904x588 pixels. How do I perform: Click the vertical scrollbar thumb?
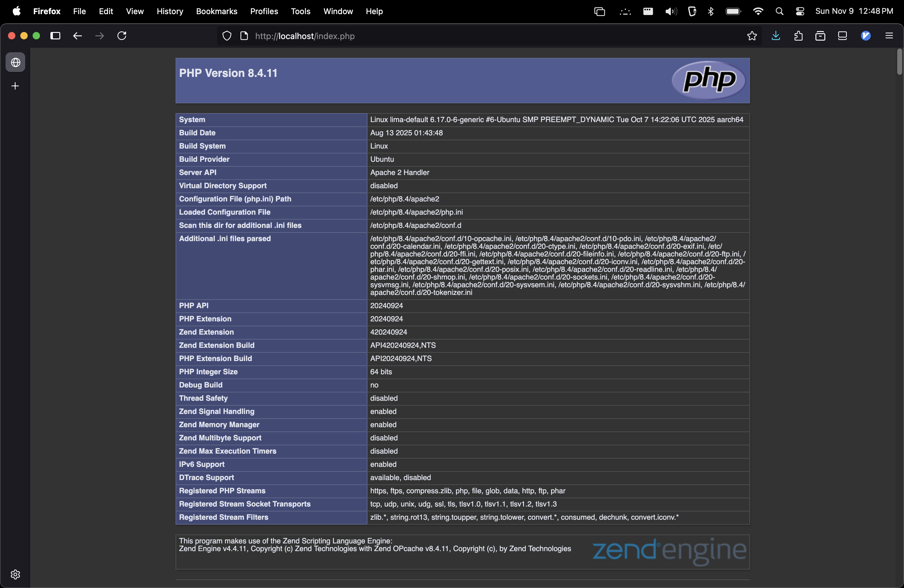[899, 62]
